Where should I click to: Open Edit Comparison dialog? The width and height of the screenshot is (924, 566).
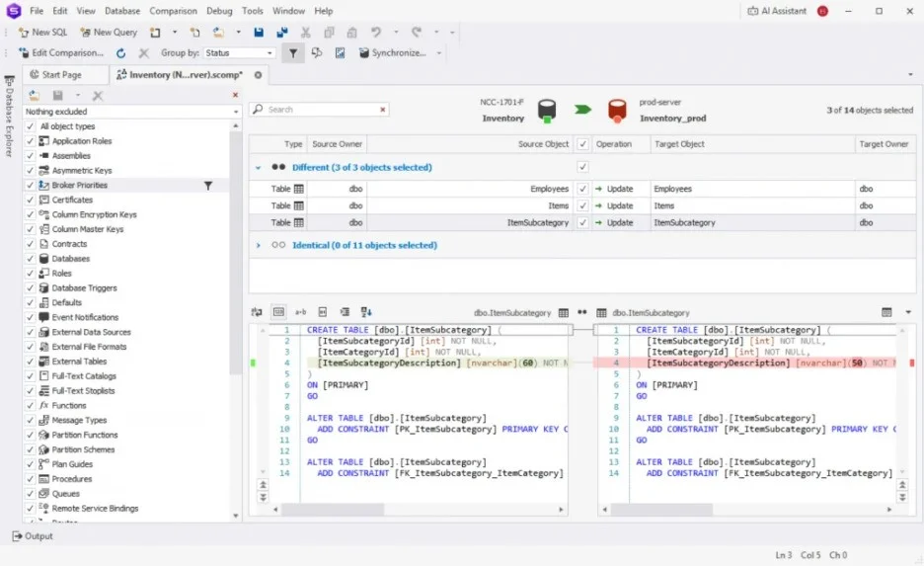[61, 53]
